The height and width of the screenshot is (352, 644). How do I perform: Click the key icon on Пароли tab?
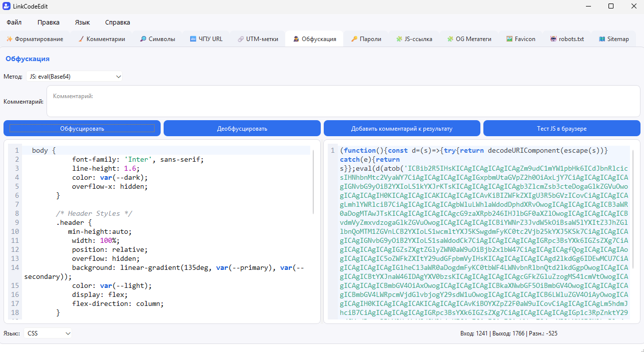point(354,39)
